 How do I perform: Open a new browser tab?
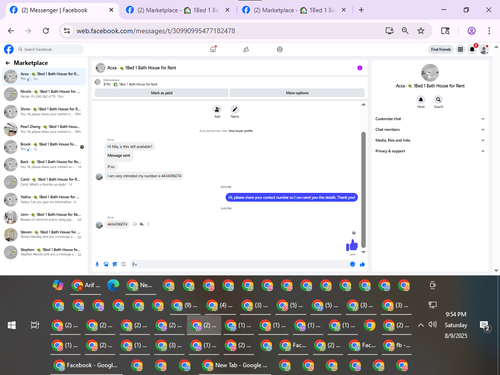(361, 10)
